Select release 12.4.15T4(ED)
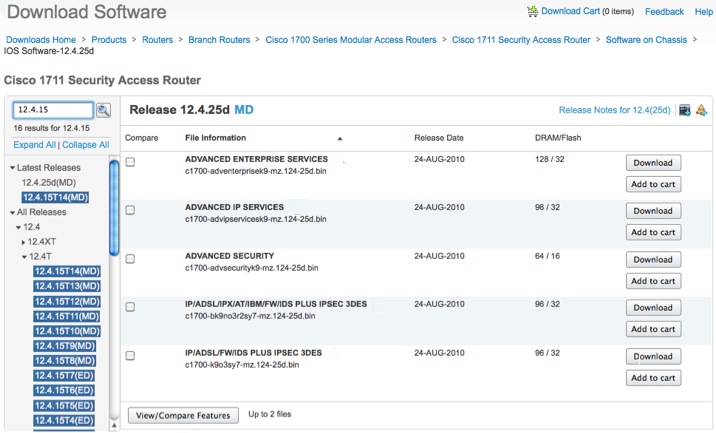The width and height of the screenshot is (716, 433). [64, 421]
